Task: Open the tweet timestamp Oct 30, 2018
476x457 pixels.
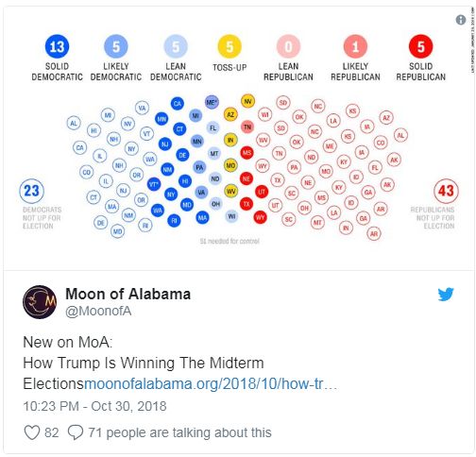Action: tap(94, 406)
